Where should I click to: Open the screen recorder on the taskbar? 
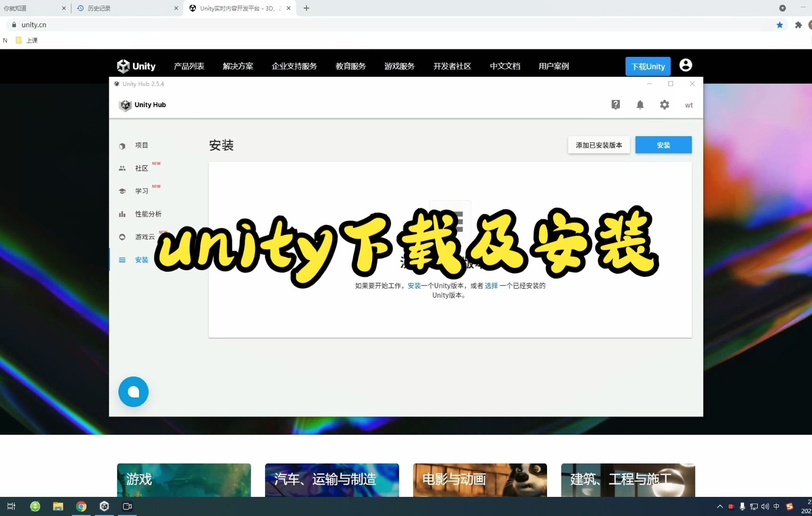127,506
